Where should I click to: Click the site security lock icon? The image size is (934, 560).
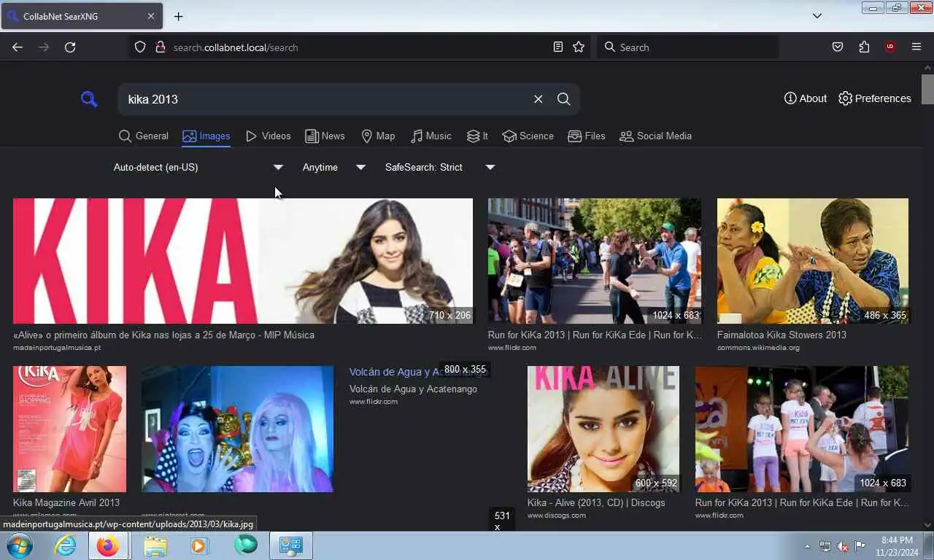161,47
